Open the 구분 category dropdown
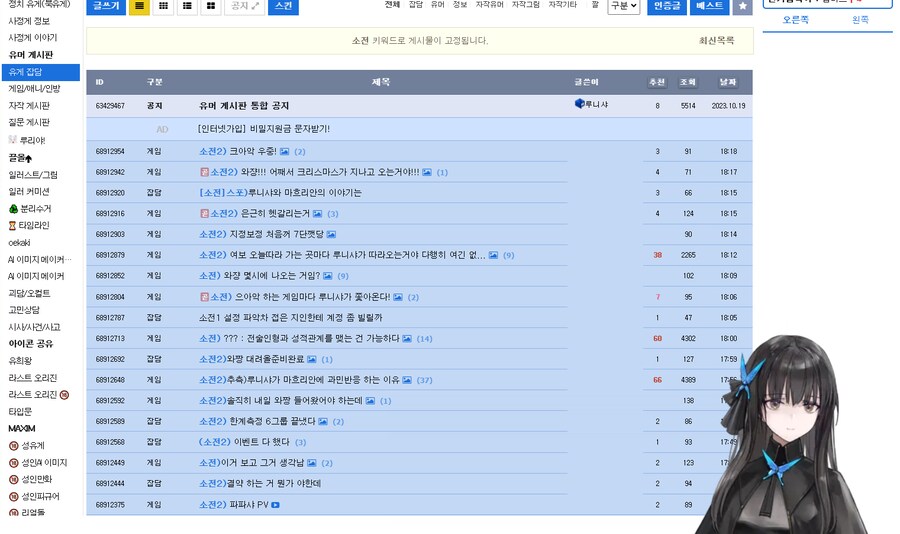The height and width of the screenshot is (534, 900). click(x=623, y=6)
